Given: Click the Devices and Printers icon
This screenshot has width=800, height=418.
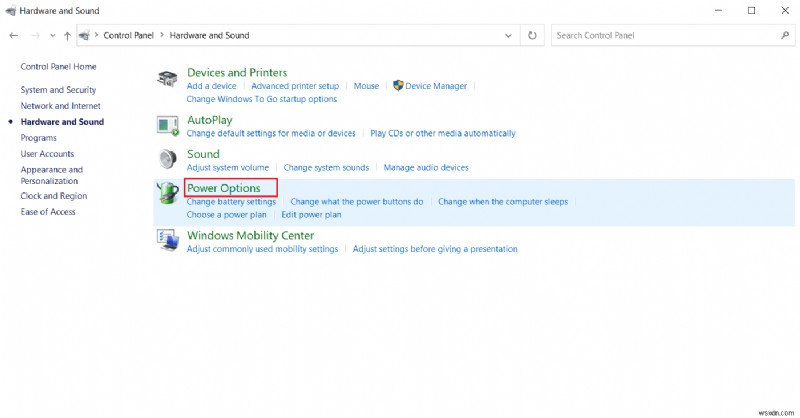Looking at the screenshot, I should click(167, 79).
